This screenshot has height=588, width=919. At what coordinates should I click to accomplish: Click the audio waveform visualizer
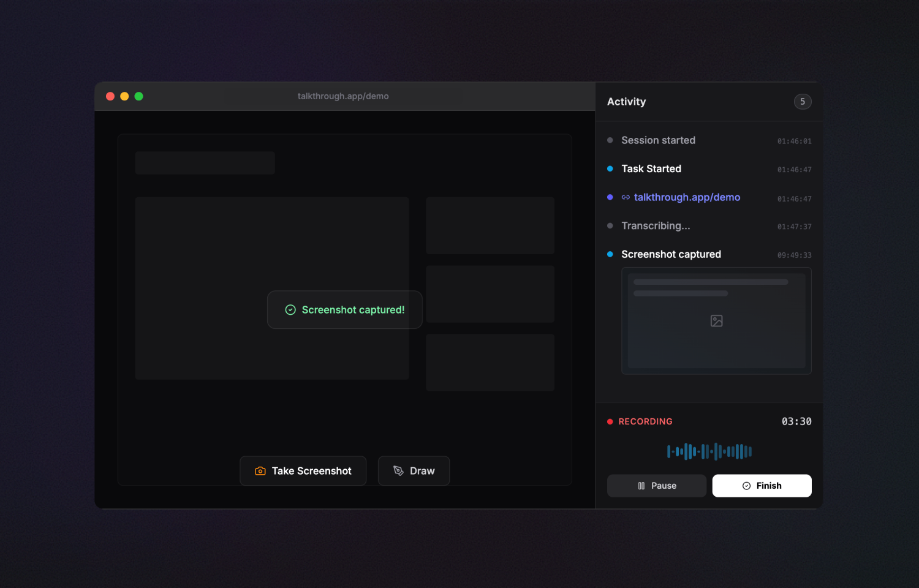click(709, 451)
